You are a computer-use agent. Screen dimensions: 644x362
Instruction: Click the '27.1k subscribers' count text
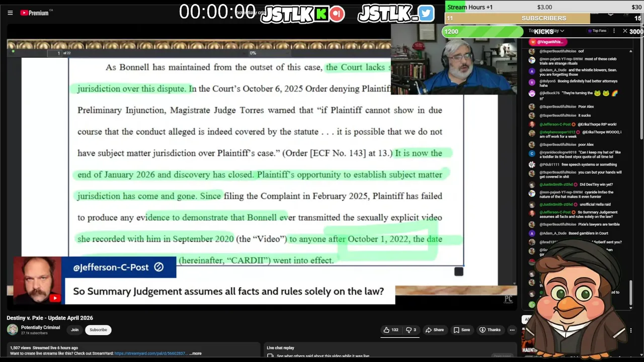click(x=34, y=333)
